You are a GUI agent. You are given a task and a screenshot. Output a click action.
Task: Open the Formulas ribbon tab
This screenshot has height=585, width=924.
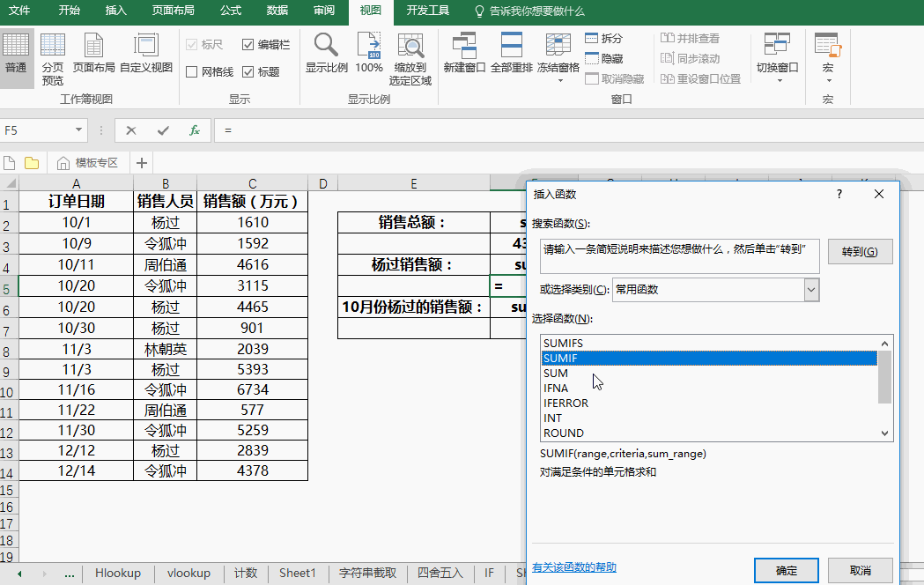click(231, 11)
